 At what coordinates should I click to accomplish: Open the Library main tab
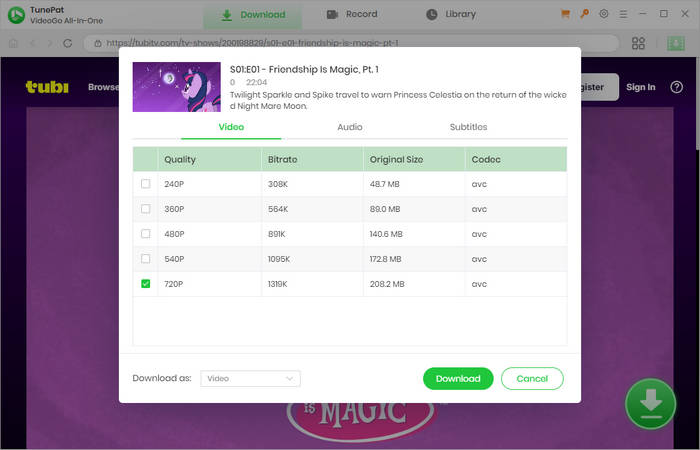[451, 14]
